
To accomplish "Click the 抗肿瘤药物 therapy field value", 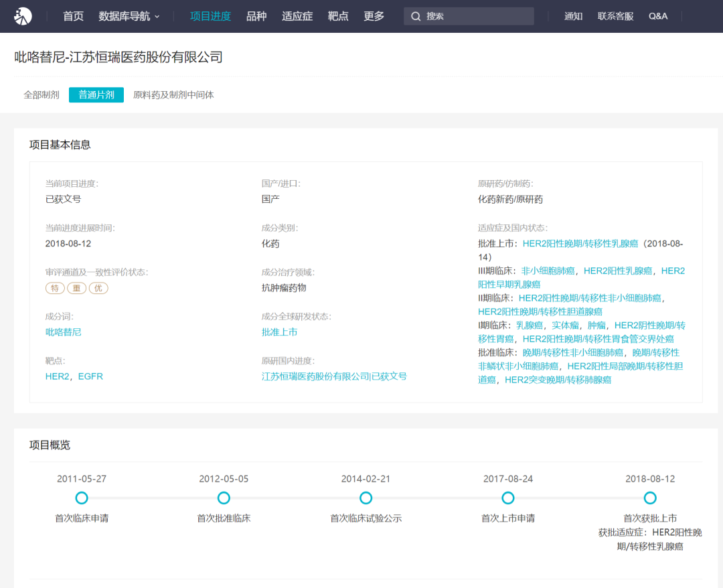I will 284,288.
